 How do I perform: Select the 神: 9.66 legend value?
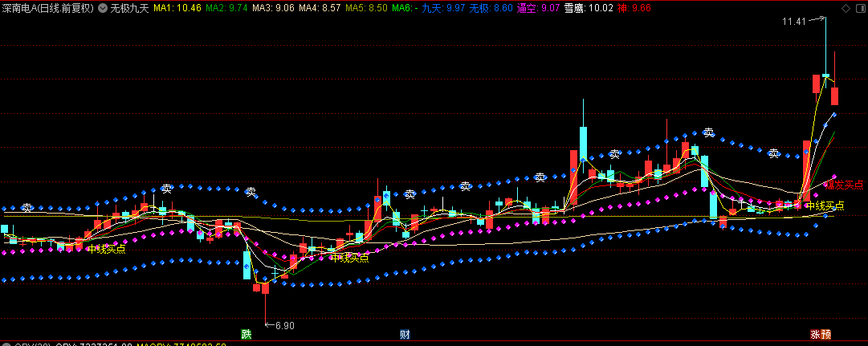(634, 8)
